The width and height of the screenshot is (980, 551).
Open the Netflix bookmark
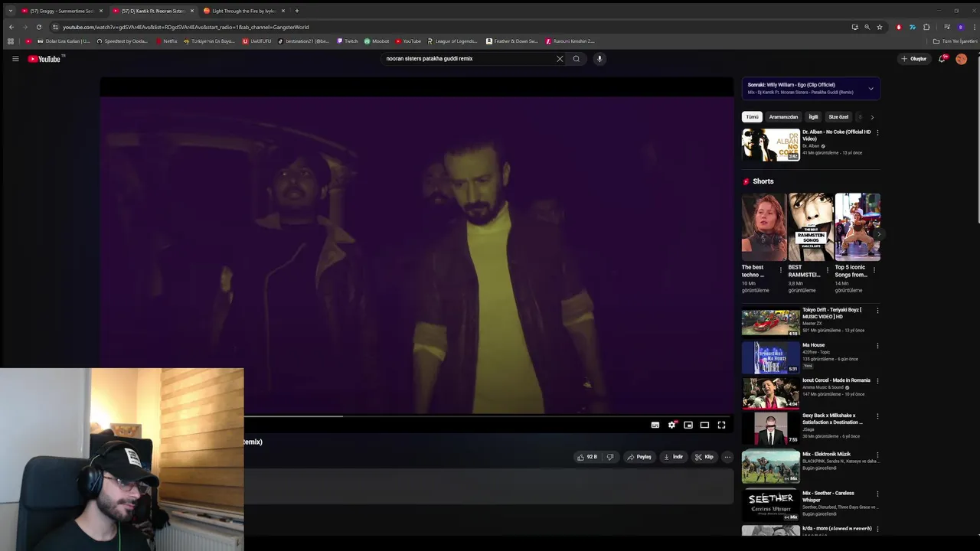coord(166,41)
